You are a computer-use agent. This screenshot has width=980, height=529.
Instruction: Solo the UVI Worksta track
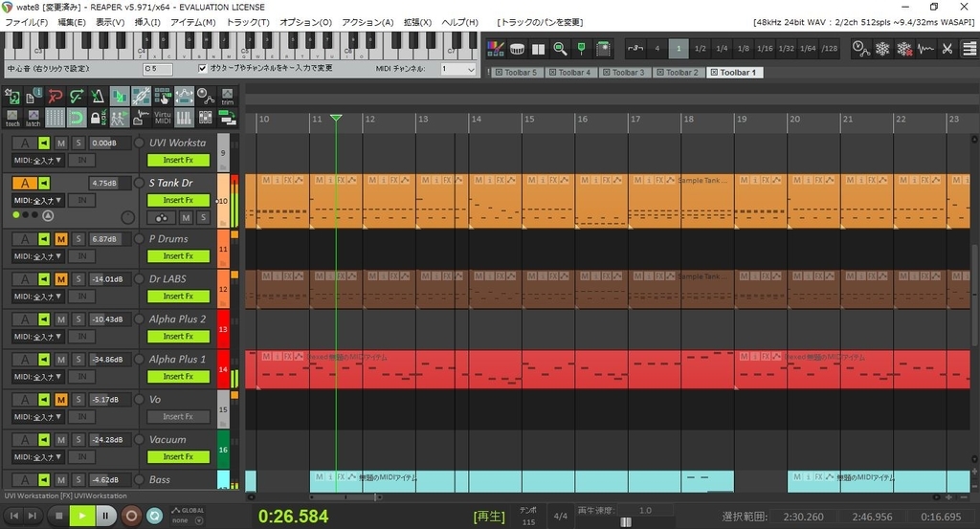coord(78,143)
